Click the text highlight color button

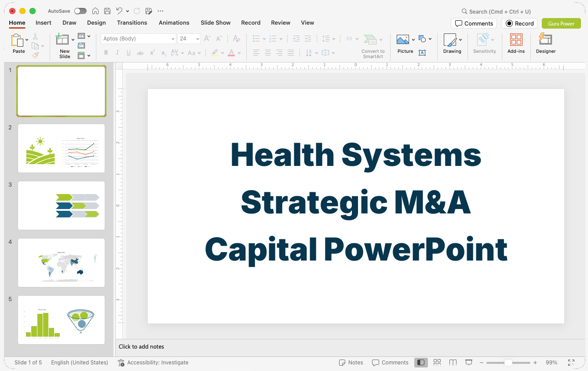pos(214,53)
